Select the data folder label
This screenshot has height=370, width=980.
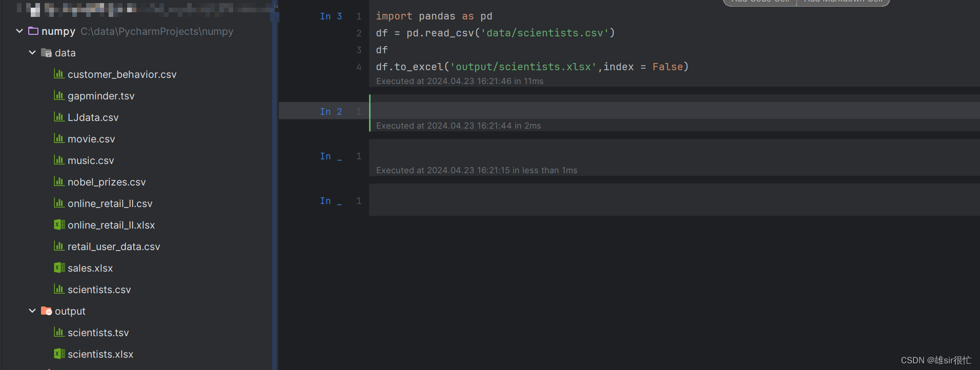point(65,53)
